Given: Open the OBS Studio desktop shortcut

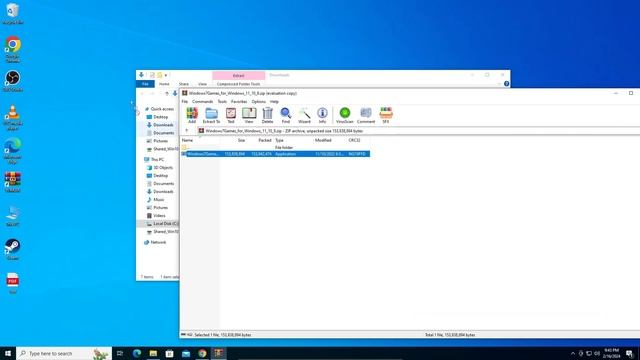Looking at the screenshot, I should coord(13,81).
